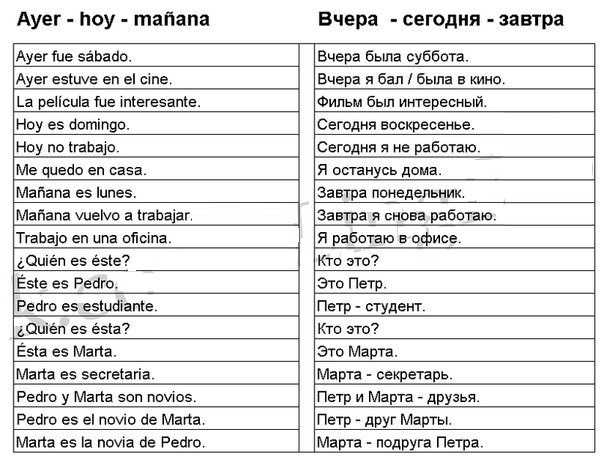
Task: Select the cell 'Петр - студент.'
Action: 455,305
